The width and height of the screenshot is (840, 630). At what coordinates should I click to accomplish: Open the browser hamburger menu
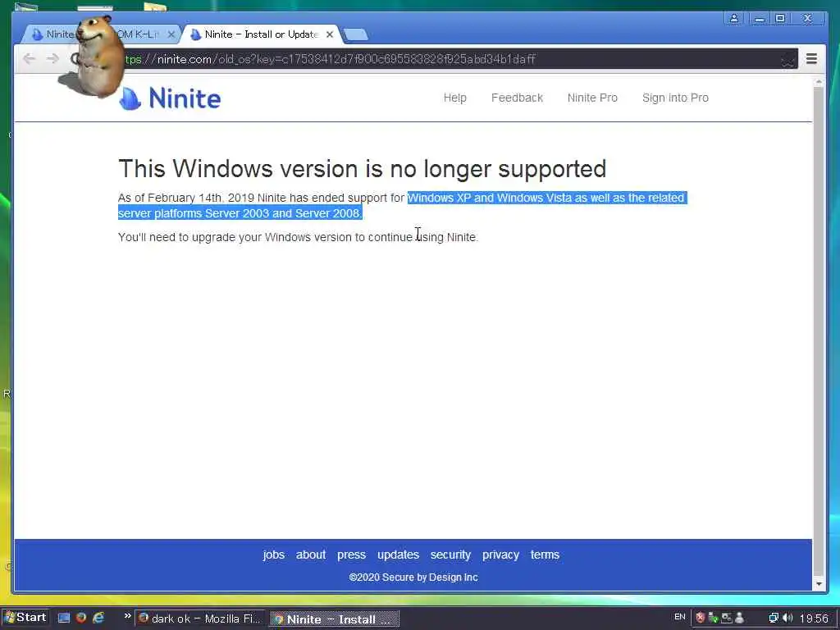coord(811,58)
